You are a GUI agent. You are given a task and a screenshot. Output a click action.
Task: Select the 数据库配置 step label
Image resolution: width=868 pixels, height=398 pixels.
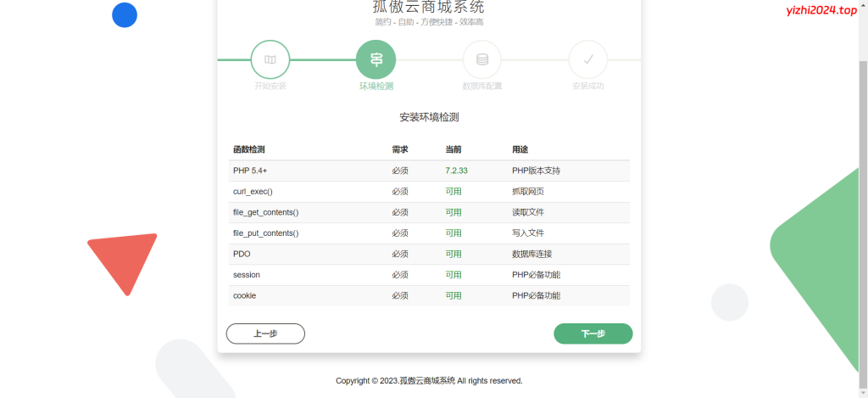click(481, 86)
